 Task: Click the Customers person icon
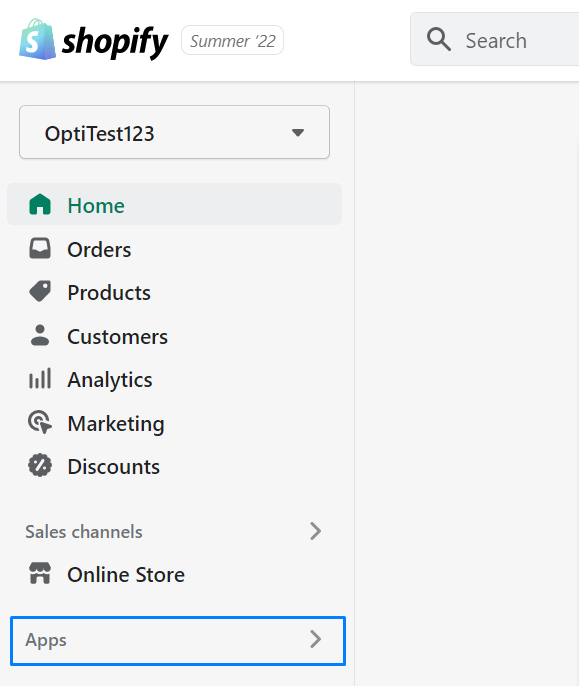pyautogui.click(x=40, y=336)
